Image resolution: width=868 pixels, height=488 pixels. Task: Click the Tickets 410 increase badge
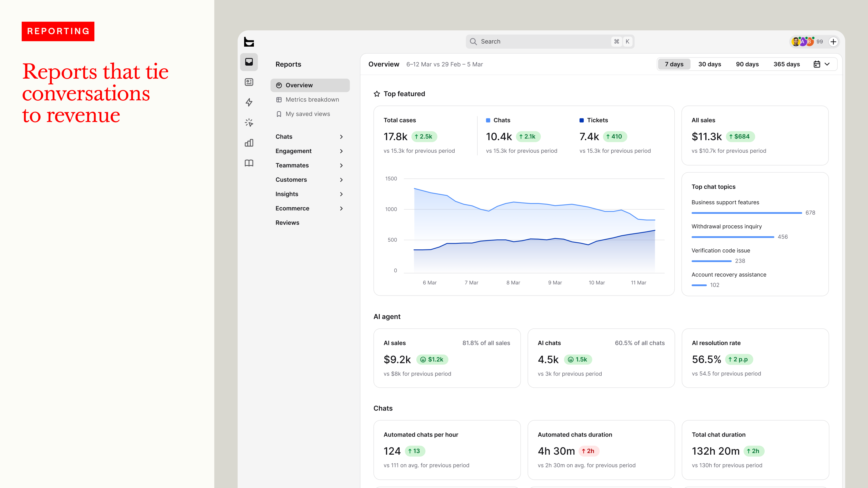pos(614,137)
